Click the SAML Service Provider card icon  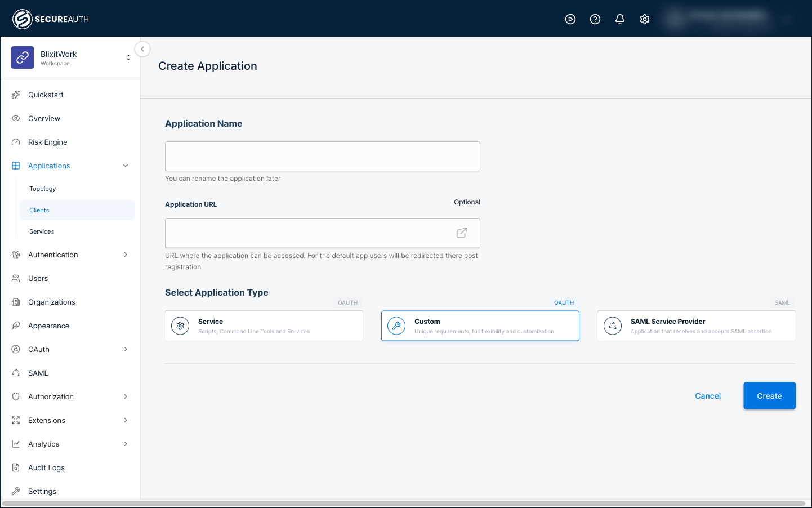(613, 326)
